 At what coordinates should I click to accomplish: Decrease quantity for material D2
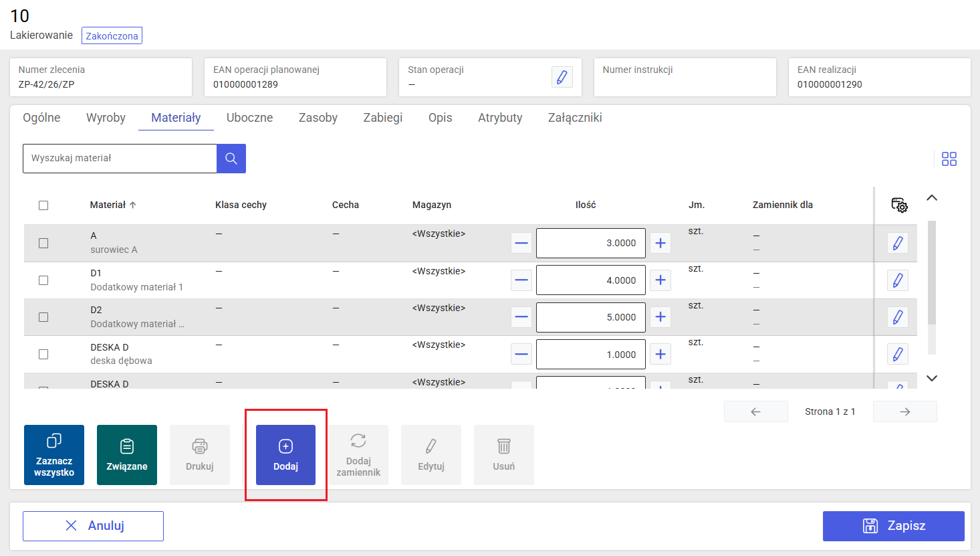coord(521,317)
